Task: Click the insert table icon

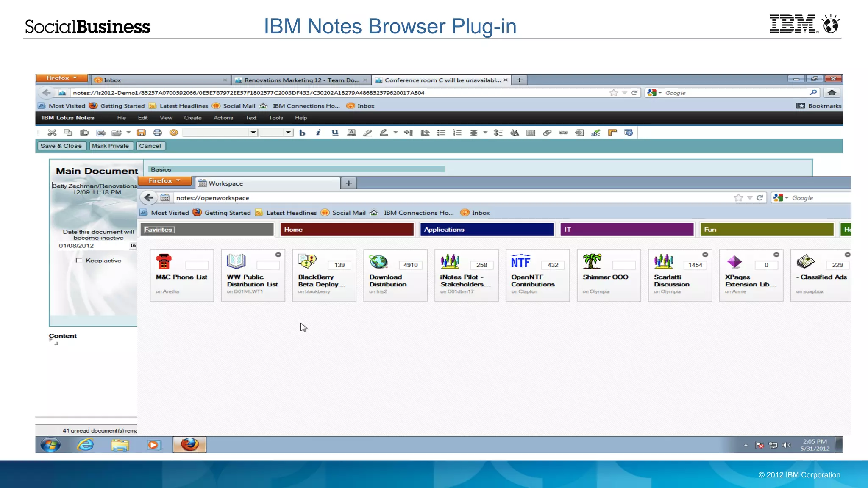Action: click(531, 133)
